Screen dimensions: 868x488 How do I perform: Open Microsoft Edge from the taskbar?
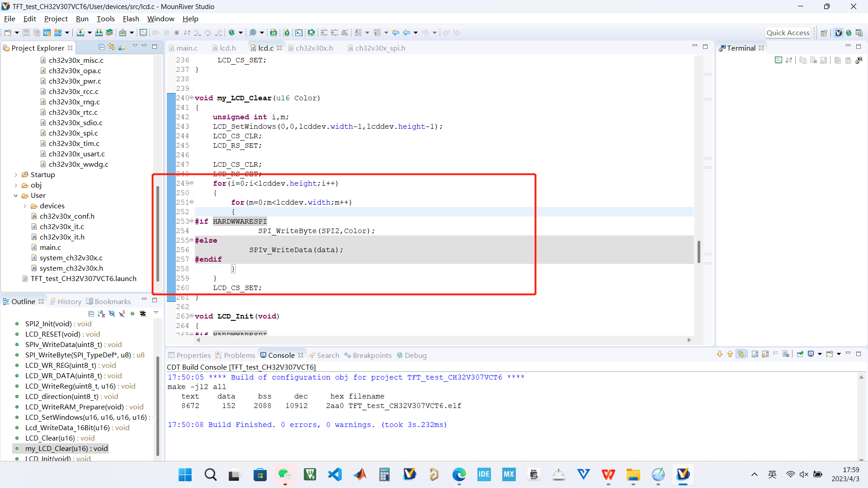[x=459, y=474]
